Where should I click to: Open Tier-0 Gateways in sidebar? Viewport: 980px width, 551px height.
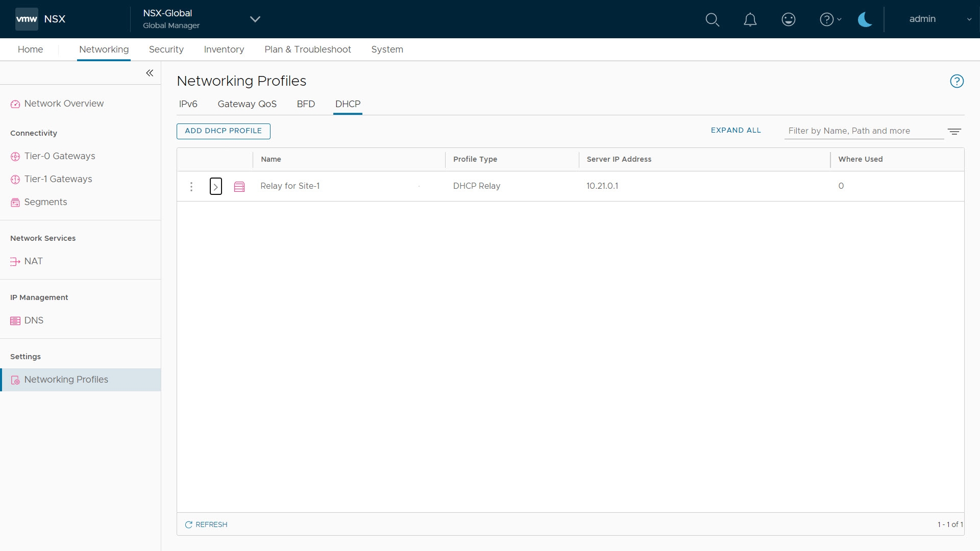coord(59,156)
